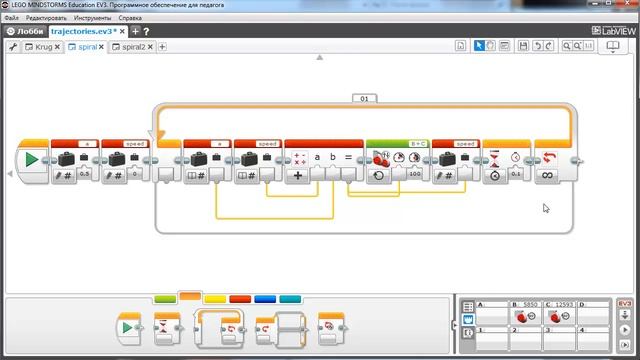Undo the last action
The image size is (640, 360).
click(x=537, y=46)
